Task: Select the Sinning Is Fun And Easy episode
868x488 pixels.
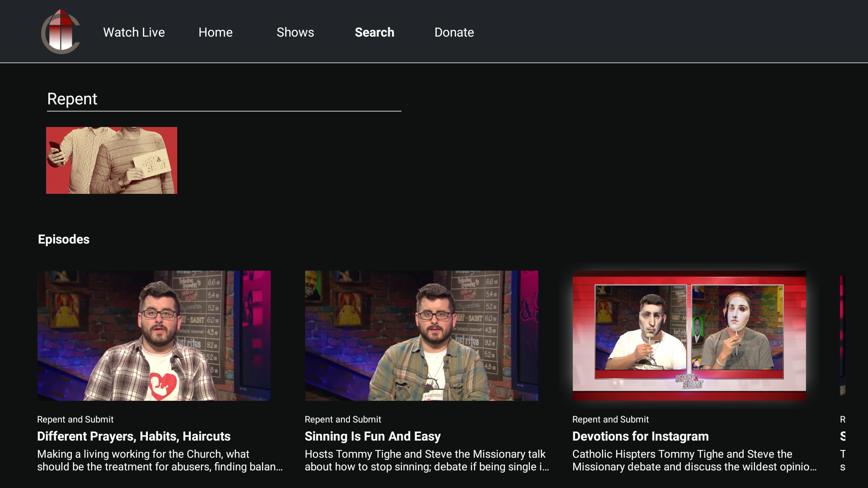Action: click(x=421, y=335)
